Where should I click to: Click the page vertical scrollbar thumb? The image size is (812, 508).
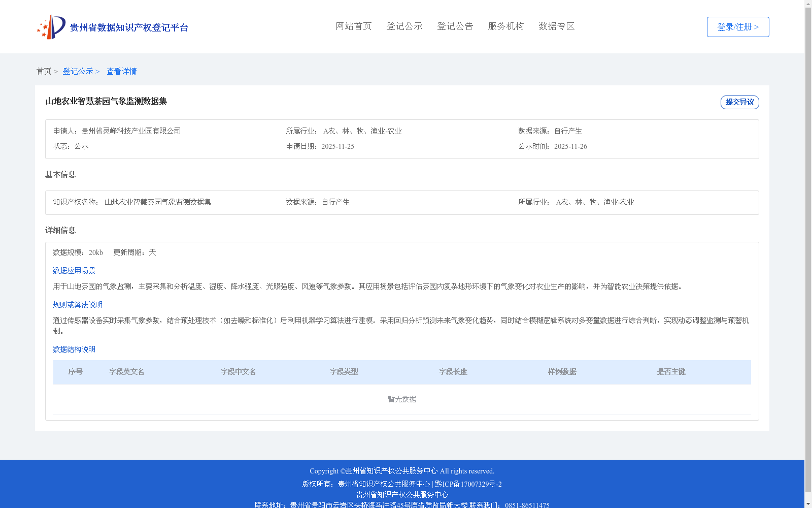pyautogui.click(x=808, y=250)
